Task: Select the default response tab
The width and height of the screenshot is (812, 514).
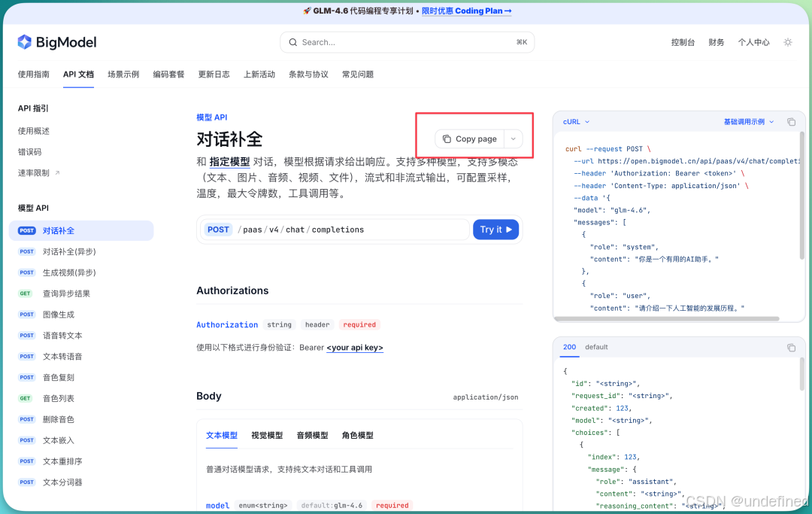Action: pyautogui.click(x=596, y=347)
